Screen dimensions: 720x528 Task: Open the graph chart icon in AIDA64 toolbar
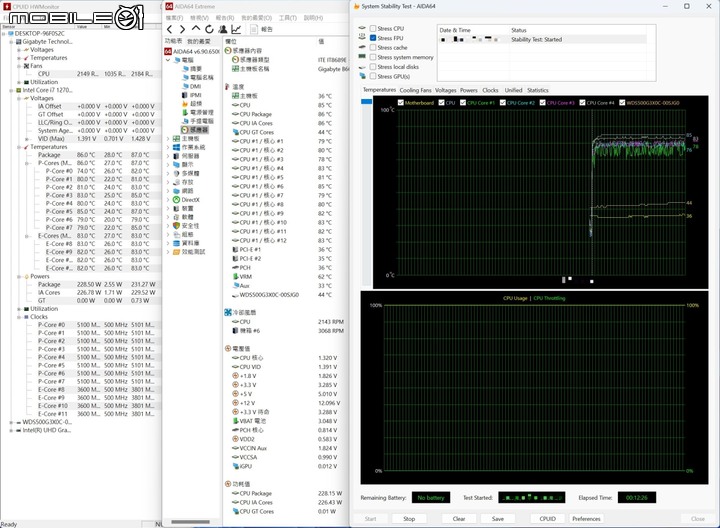[236, 29]
